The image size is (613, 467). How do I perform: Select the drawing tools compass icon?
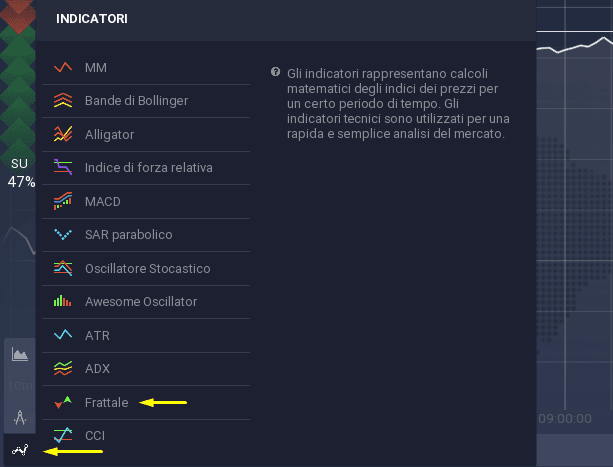(x=20, y=417)
